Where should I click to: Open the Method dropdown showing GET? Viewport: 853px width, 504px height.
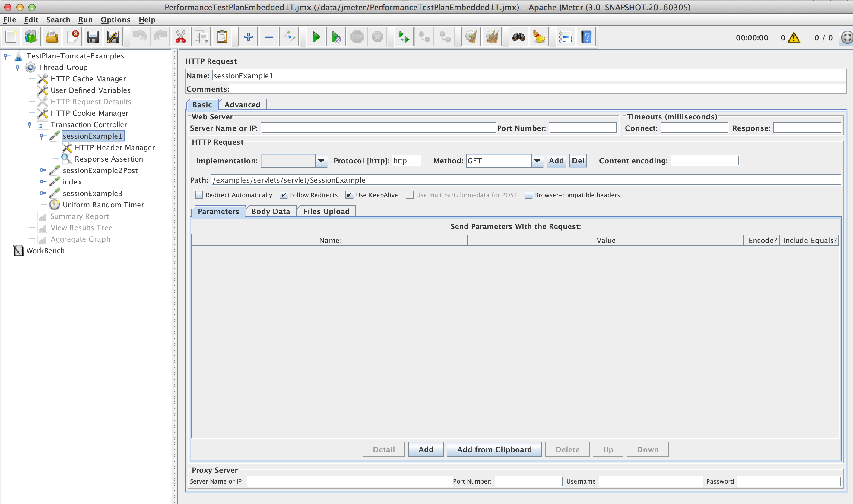(x=537, y=161)
